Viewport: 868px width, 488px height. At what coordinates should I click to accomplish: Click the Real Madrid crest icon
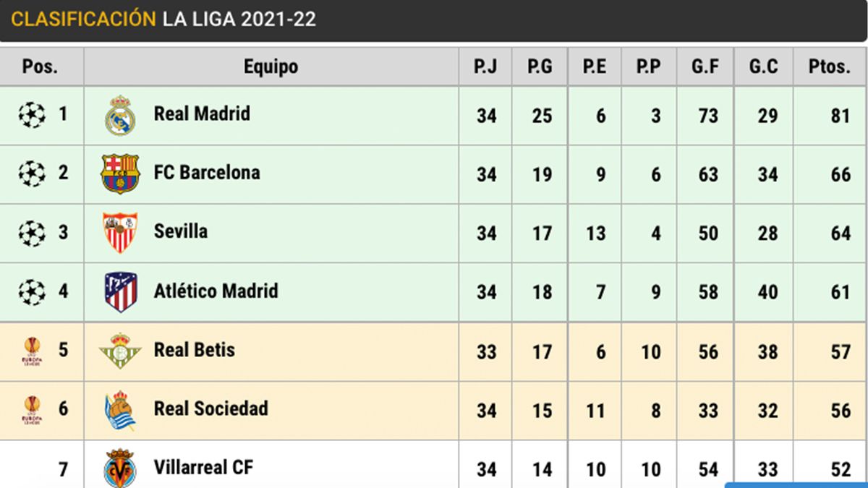[120, 115]
